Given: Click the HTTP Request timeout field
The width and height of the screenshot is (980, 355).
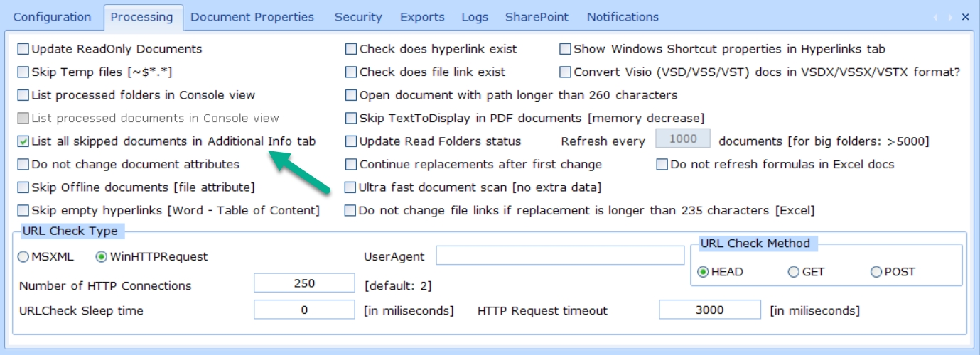Looking at the screenshot, I should click(710, 310).
